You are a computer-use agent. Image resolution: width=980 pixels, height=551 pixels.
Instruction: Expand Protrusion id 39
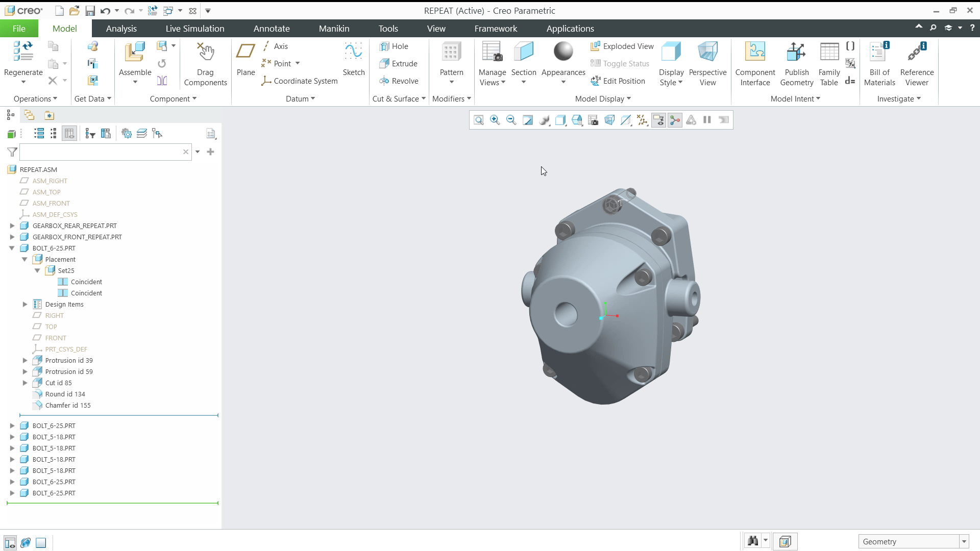click(25, 360)
